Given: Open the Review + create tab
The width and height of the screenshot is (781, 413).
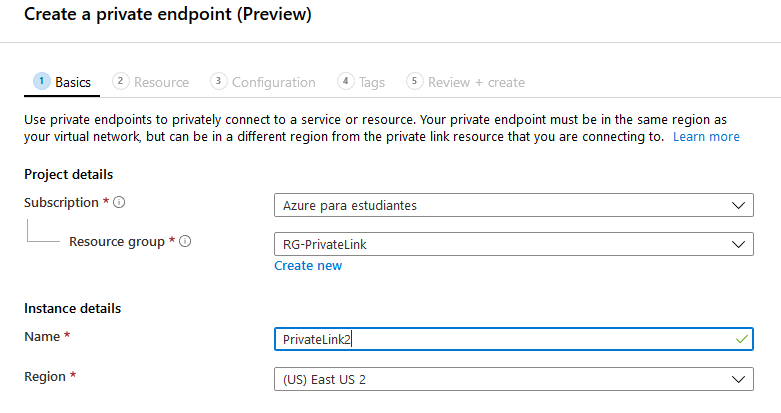Looking at the screenshot, I should [x=465, y=82].
